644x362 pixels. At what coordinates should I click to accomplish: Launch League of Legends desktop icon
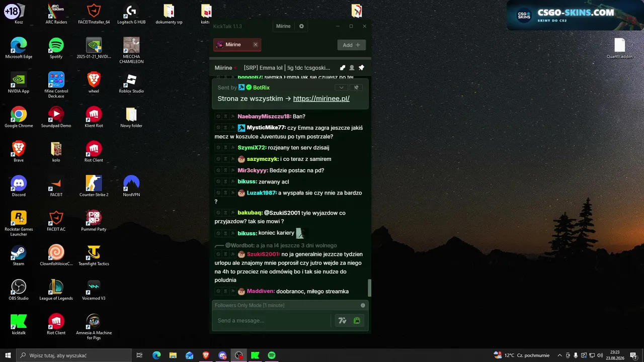(56, 290)
